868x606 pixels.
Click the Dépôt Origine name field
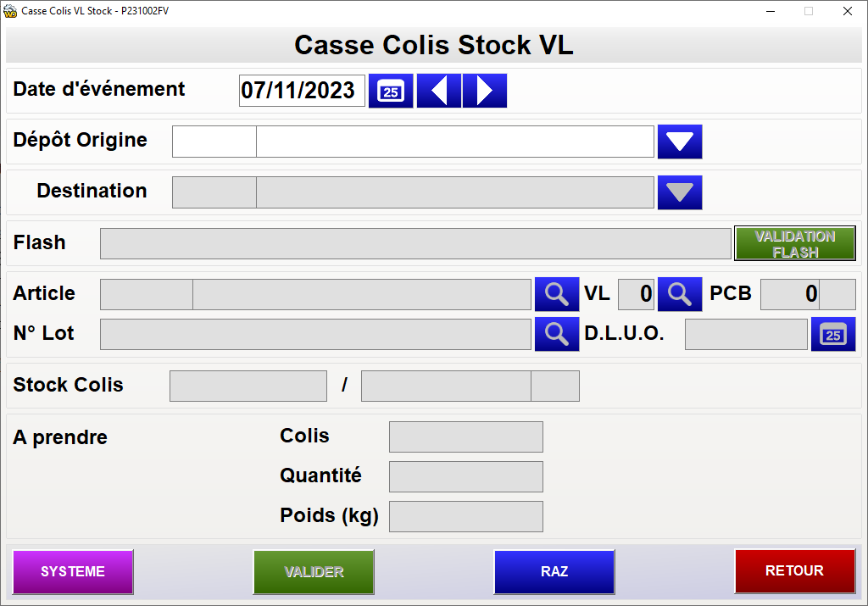coord(455,142)
